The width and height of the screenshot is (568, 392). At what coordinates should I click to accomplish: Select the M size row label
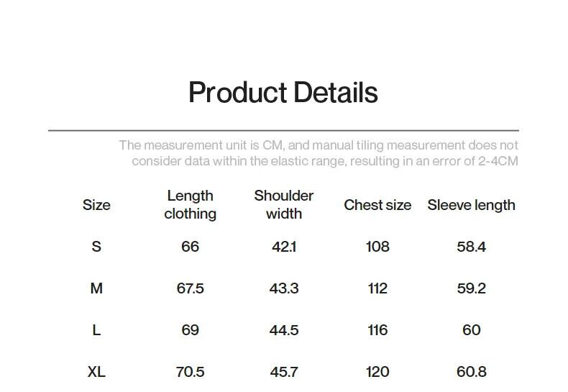coord(96,288)
